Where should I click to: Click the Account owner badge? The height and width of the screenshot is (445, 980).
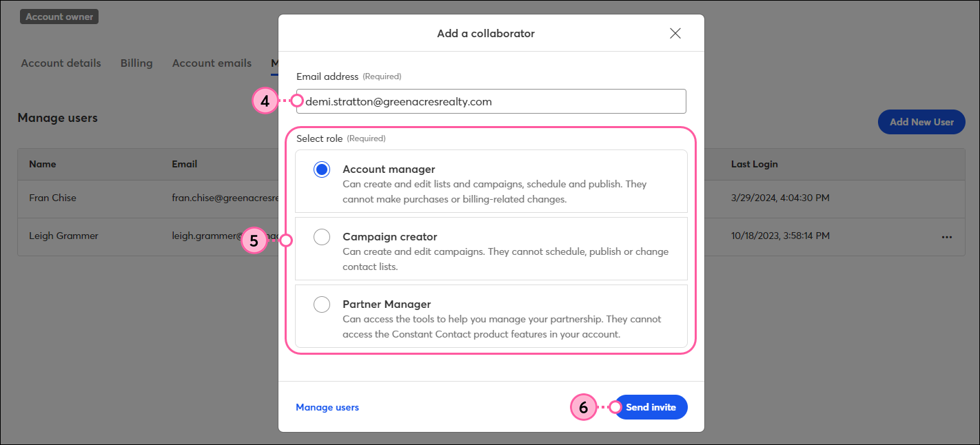point(59,17)
